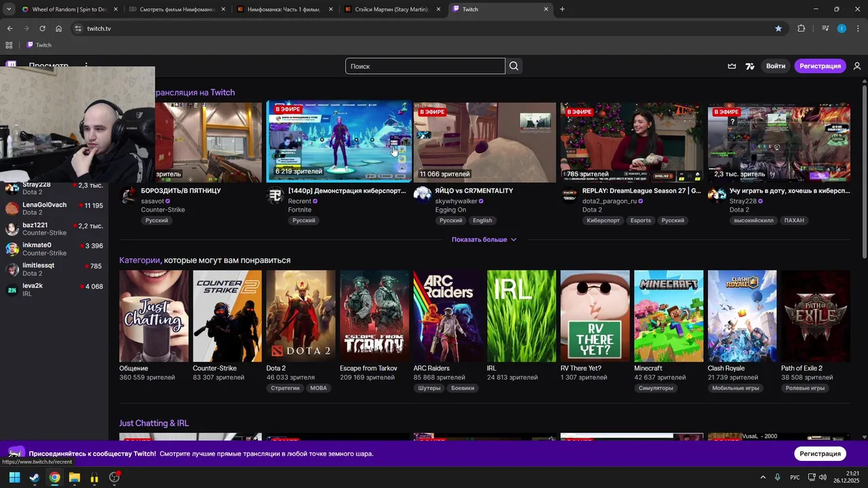Open new browser tab

[x=562, y=9]
